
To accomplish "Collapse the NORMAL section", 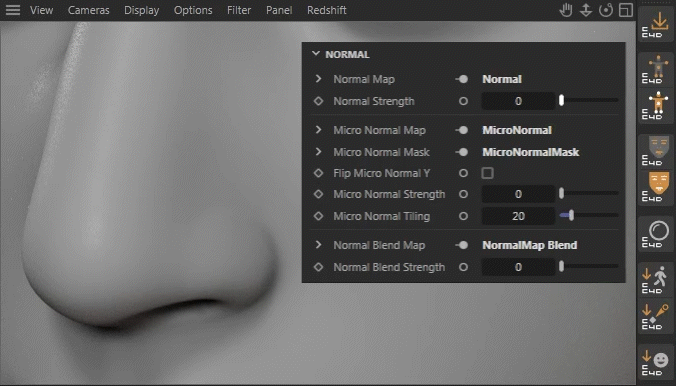I will pyautogui.click(x=316, y=54).
